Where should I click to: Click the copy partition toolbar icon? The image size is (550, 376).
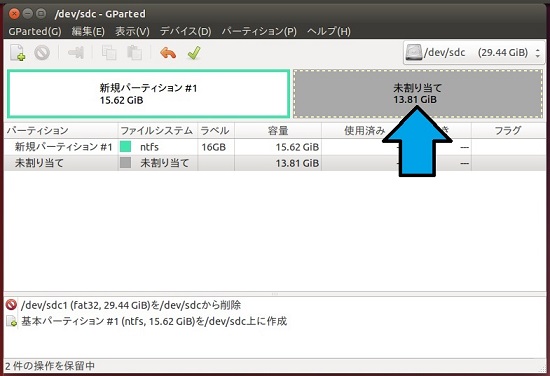point(109,53)
